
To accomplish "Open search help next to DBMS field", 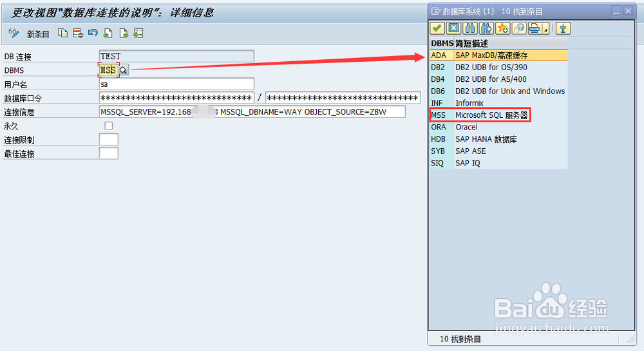I will (124, 70).
